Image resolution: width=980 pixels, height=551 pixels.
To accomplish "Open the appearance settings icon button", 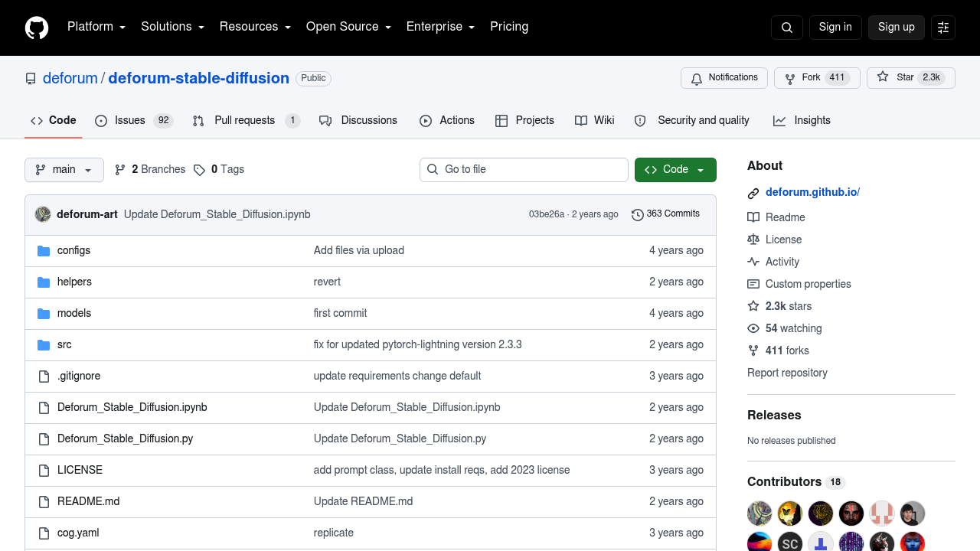I will pos(943,28).
